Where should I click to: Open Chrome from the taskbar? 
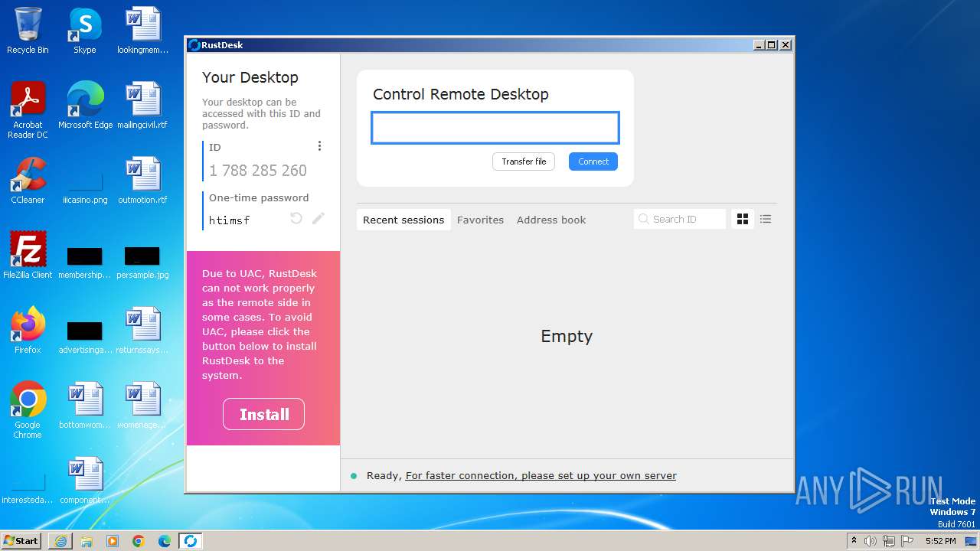click(x=139, y=541)
